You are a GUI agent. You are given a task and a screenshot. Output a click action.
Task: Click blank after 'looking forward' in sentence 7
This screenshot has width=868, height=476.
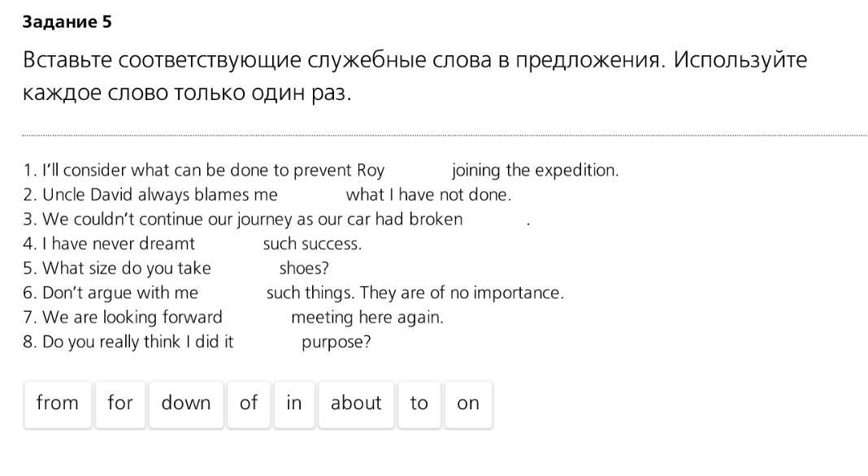pyautogui.click(x=256, y=317)
